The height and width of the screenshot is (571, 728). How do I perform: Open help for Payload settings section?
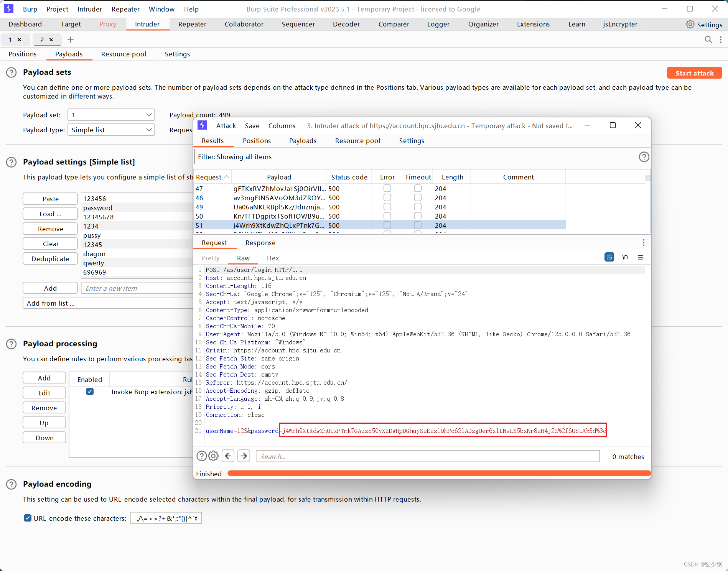pyautogui.click(x=12, y=162)
